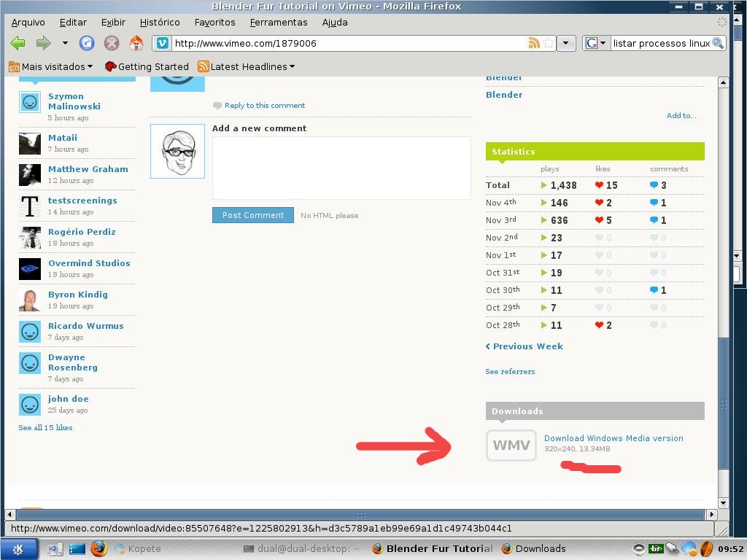Click the Nov 3rd plays value 636

coord(560,220)
